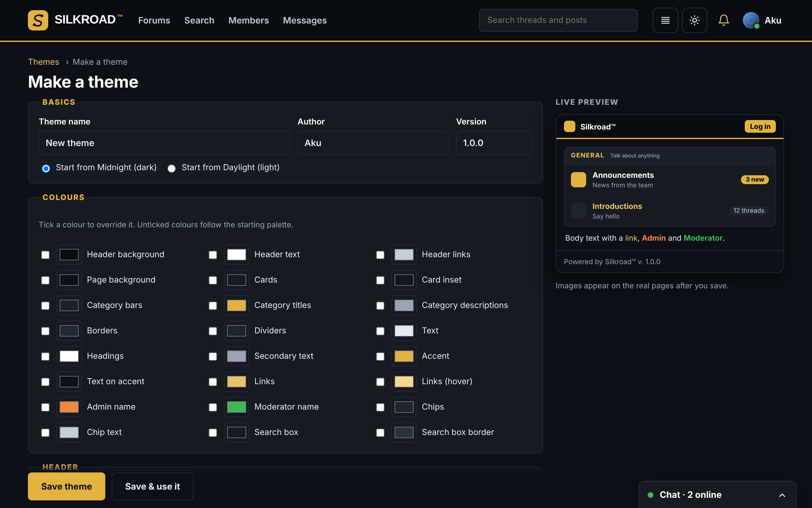Enable the Accent colour override checkbox
The width and height of the screenshot is (812, 508).
click(x=380, y=356)
